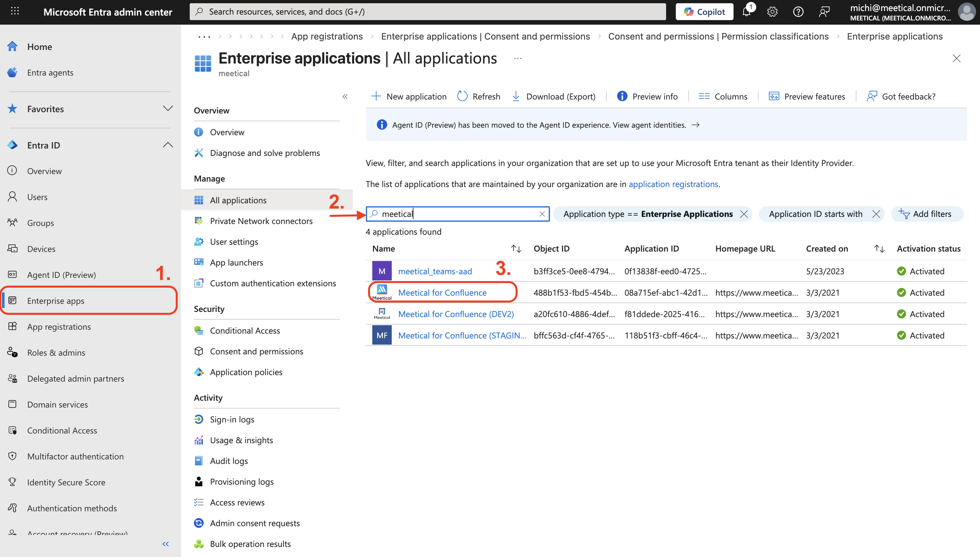The image size is (980, 557).
Task: Click the help question mark icon
Action: click(798, 11)
